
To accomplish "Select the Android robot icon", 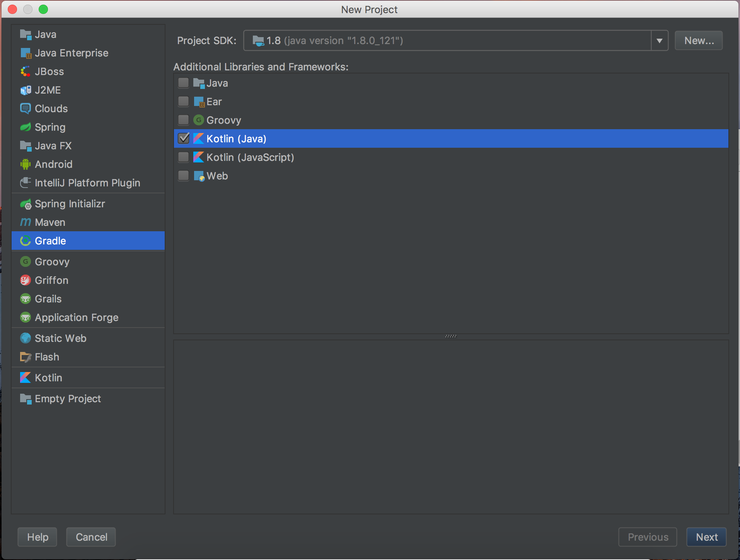I will click(26, 164).
